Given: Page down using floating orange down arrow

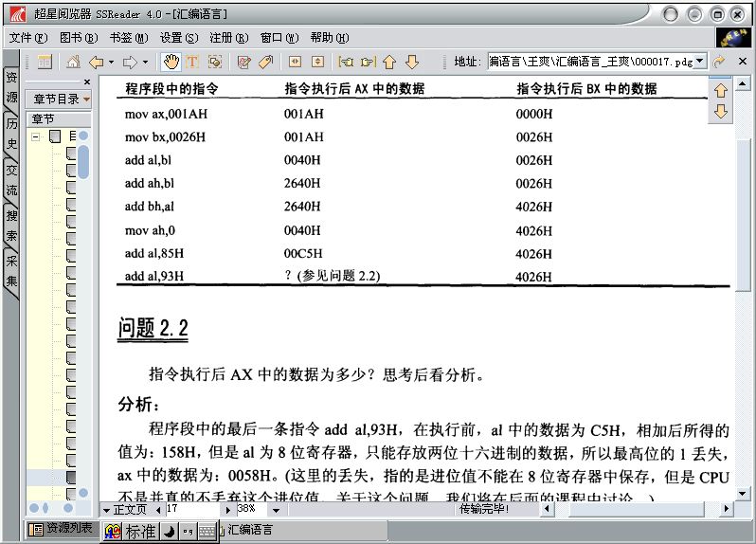Looking at the screenshot, I should pyautogui.click(x=721, y=112).
